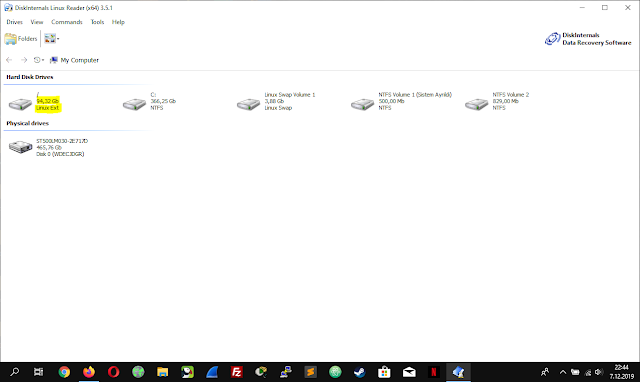
Task: Select the ST500LM030 physical drive icon
Action: click(x=20, y=147)
